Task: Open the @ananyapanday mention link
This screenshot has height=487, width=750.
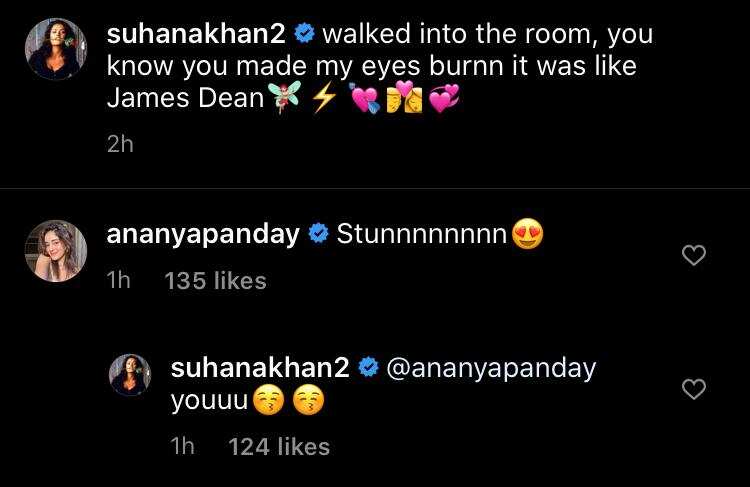Action: point(491,369)
